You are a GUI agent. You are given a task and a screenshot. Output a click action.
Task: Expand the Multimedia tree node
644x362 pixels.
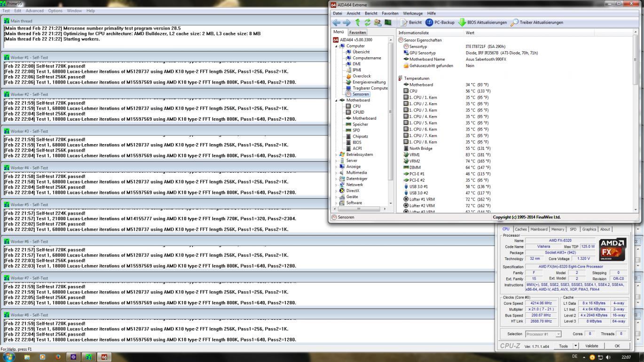[x=336, y=173]
